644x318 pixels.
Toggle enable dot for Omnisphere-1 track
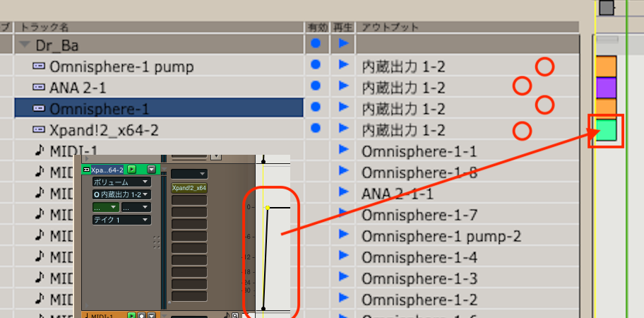pos(316,107)
